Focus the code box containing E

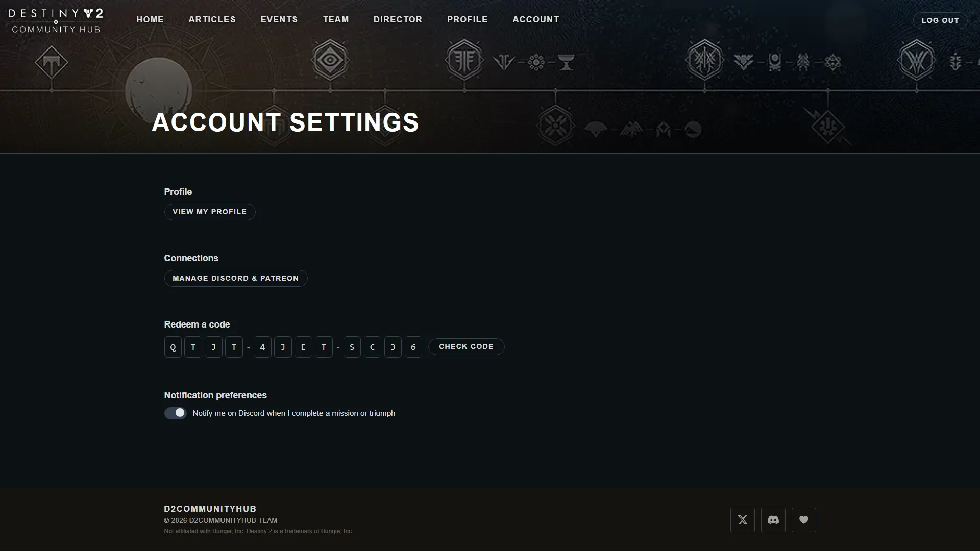click(303, 347)
